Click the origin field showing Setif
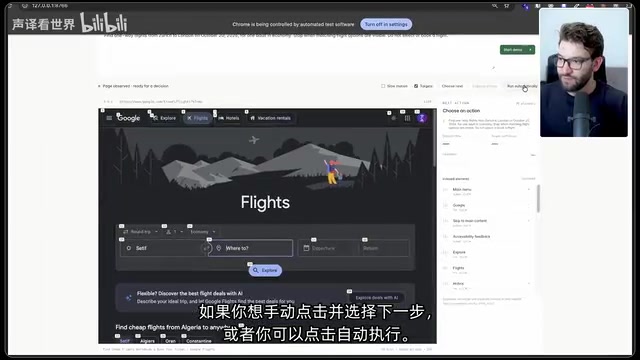640x360 pixels. pyautogui.click(x=163, y=248)
